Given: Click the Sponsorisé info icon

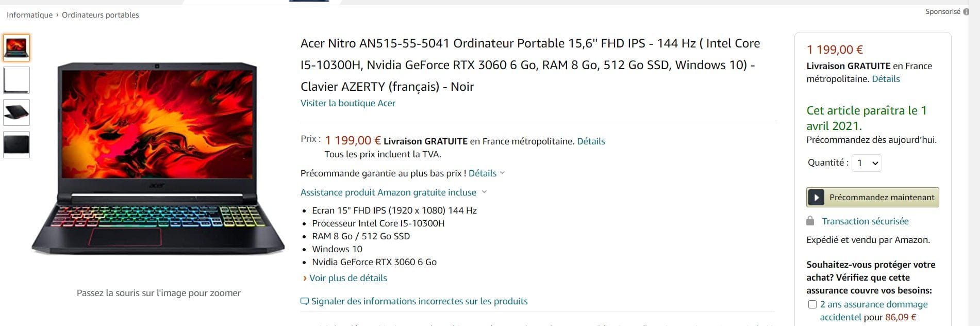Looking at the screenshot, I should (966, 12).
